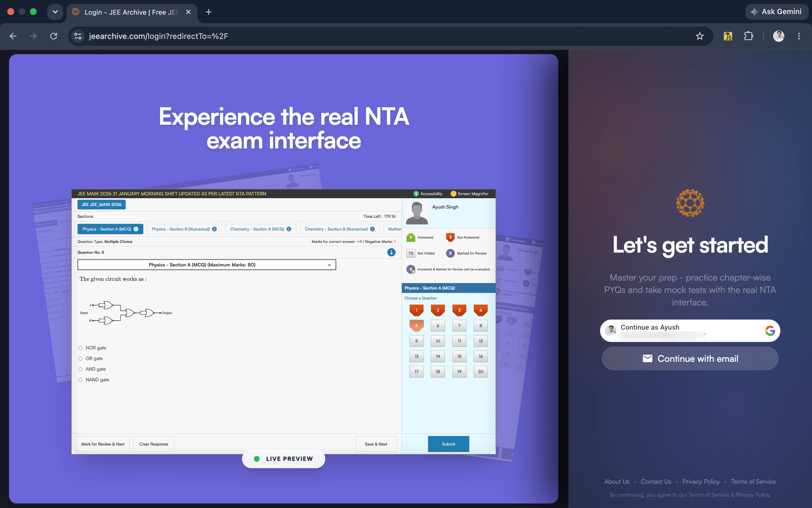Viewport: 812px width, 508px height.
Task: Expand the Physics Section A maximum marks dropdown
Action: pyautogui.click(x=207, y=265)
